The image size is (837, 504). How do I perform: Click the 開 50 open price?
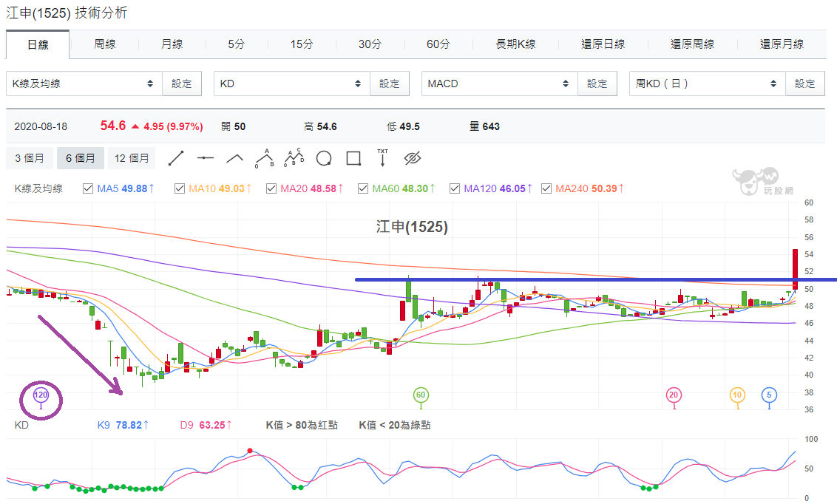(233, 127)
